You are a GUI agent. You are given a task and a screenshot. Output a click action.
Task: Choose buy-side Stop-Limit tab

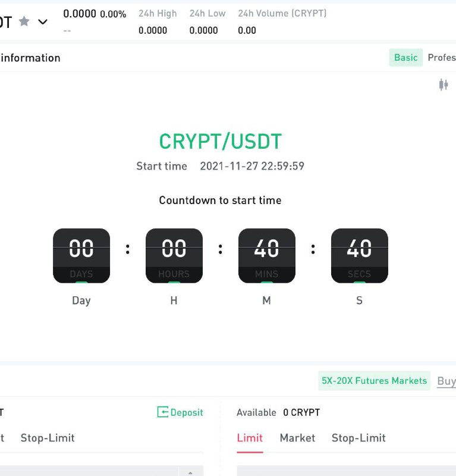48,438
